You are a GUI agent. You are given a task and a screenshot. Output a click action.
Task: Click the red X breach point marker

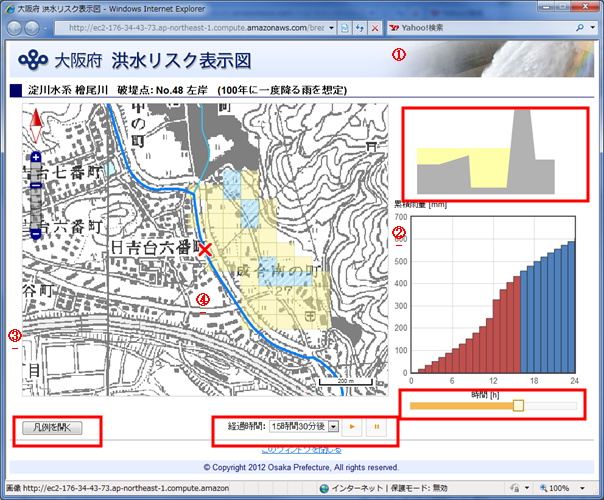205,249
